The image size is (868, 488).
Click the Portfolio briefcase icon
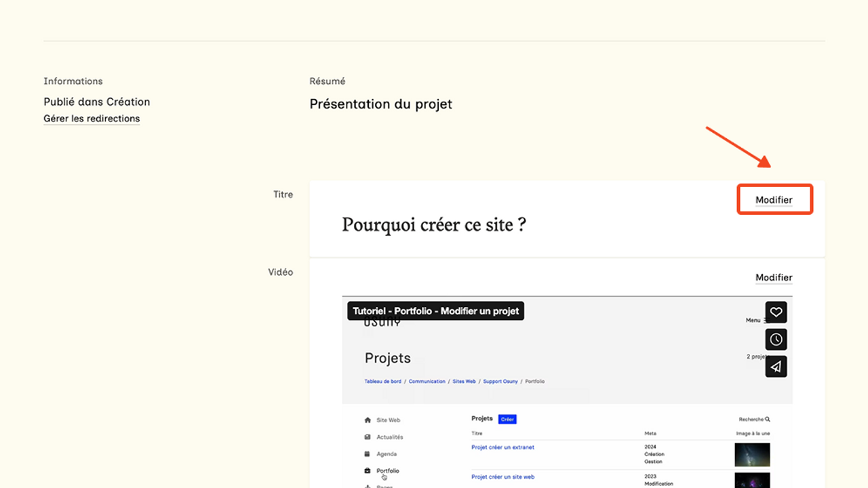click(368, 470)
